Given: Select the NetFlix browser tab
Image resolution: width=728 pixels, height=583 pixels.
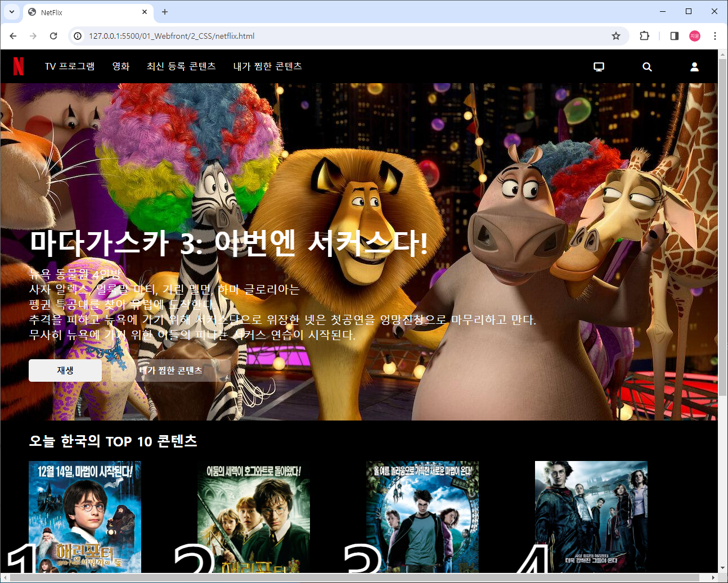Looking at the screenshot, I should click(x=88, y=12).
